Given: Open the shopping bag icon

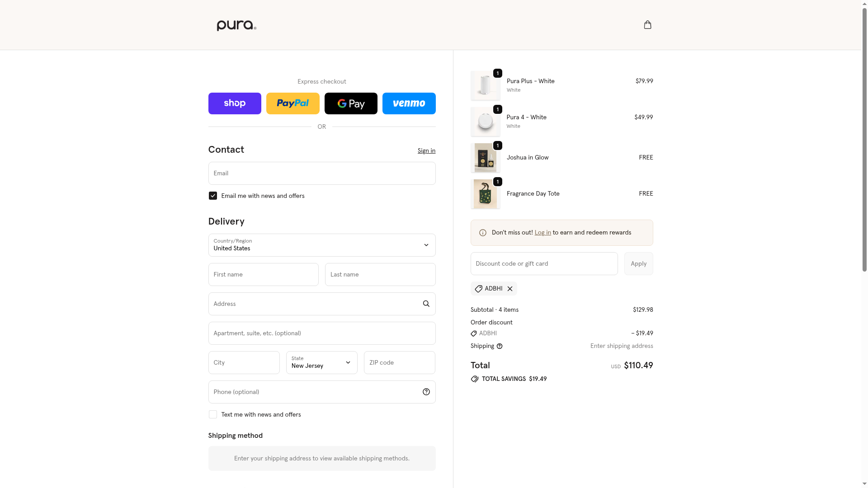Looking at the screenshot, I should click(647, 25).
